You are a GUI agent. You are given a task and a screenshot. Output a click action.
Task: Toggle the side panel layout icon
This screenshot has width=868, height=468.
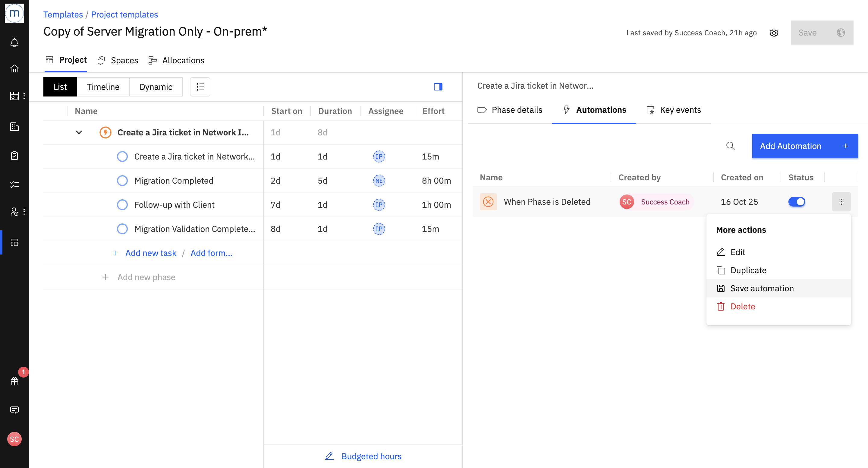pyautogui.click(x=438, y=87)
